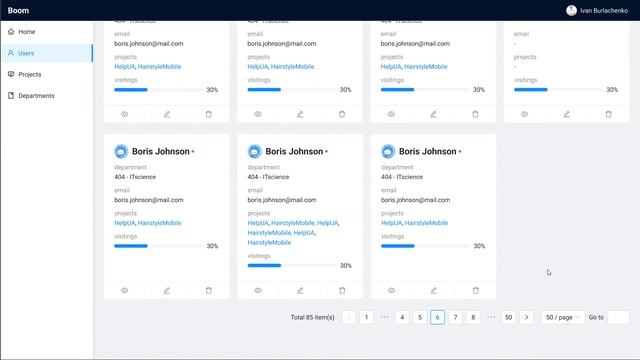View the first card in the top row
Viewport: 640px width, 360px height.
pos(124,114)
